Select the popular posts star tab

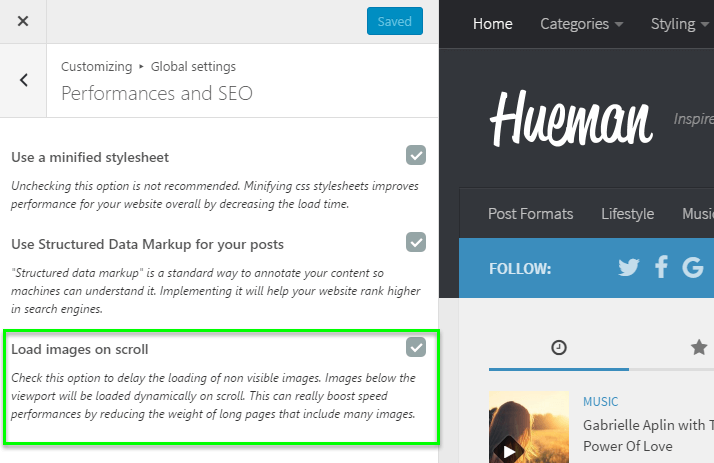pos(699,347)
